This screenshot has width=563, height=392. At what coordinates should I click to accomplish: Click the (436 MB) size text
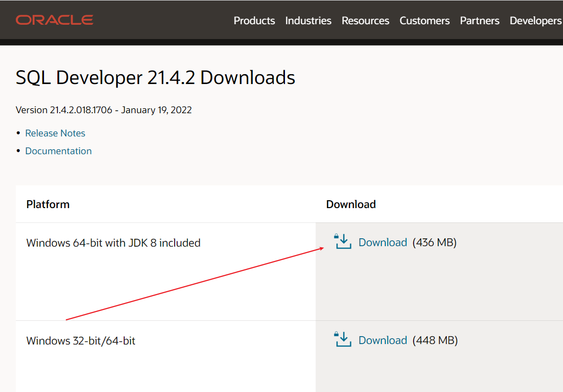point(434,242)
